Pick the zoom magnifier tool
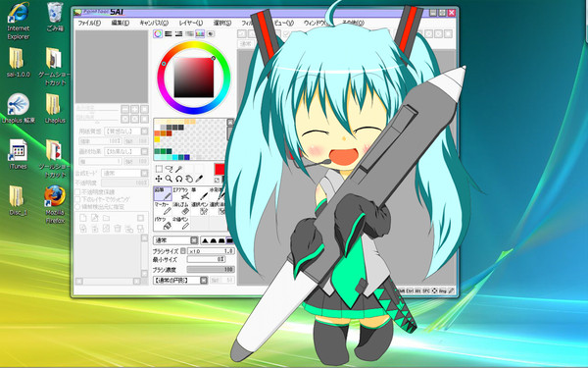Image resolution: width=588 pixels, height=368 pixels. pos(170,179)
